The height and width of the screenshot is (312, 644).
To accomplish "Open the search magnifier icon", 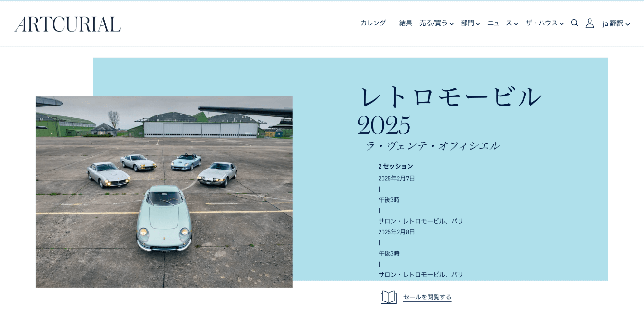I will click(x=574, y=23).
